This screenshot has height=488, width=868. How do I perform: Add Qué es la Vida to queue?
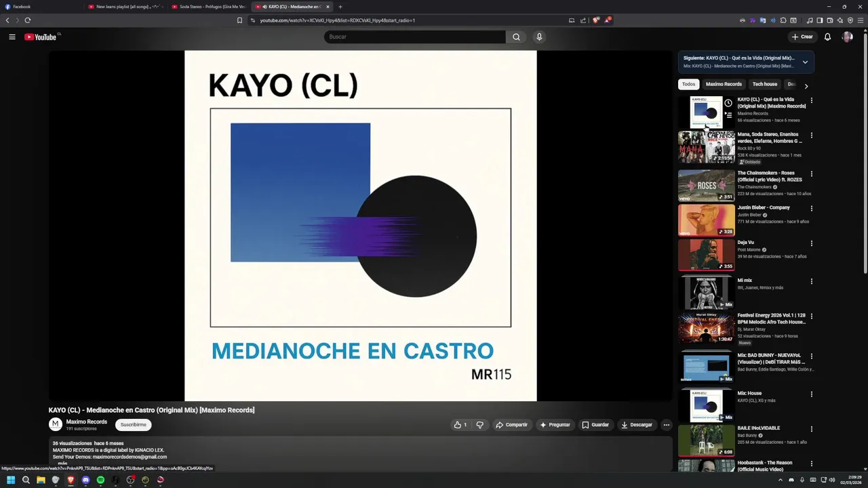coord(728,115)
